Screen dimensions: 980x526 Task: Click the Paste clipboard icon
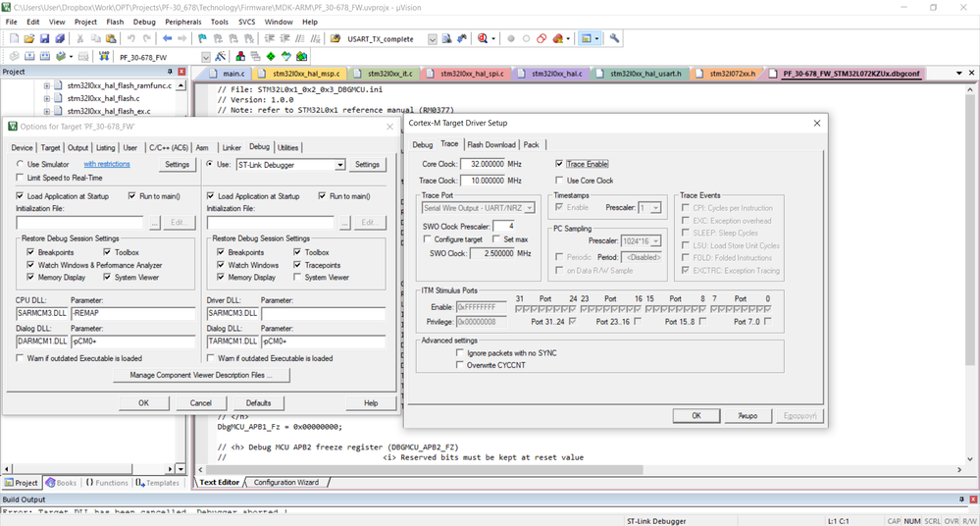[111, 39]
